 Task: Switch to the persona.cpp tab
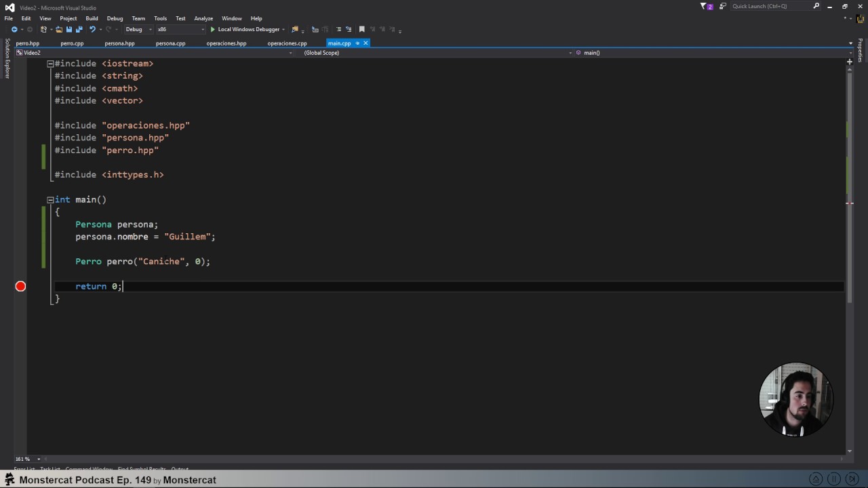[x=170, y=43]
